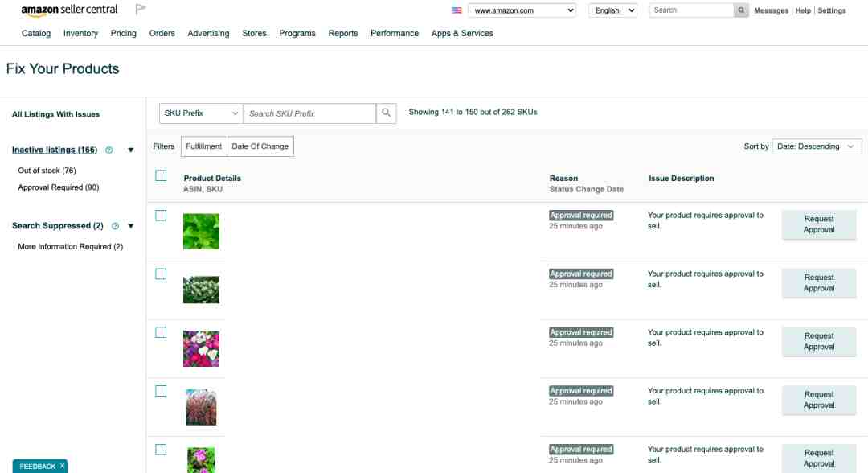Click help icon next to Inactive listings
Viewport: 868px width, 473px height.
(x=109, y=150)
